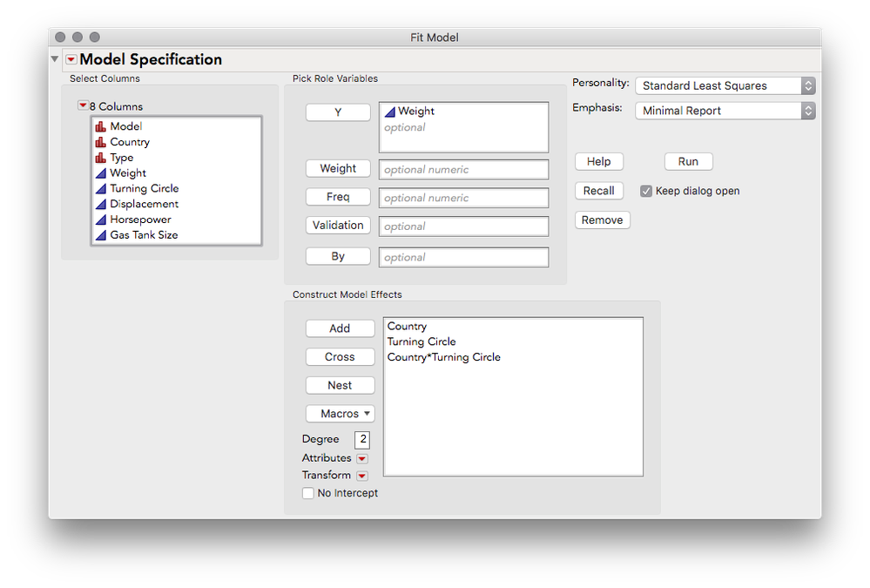Click the continuous icon beside Turning Circle column
This screenshot has width=870, height=588.
[100, 189]
